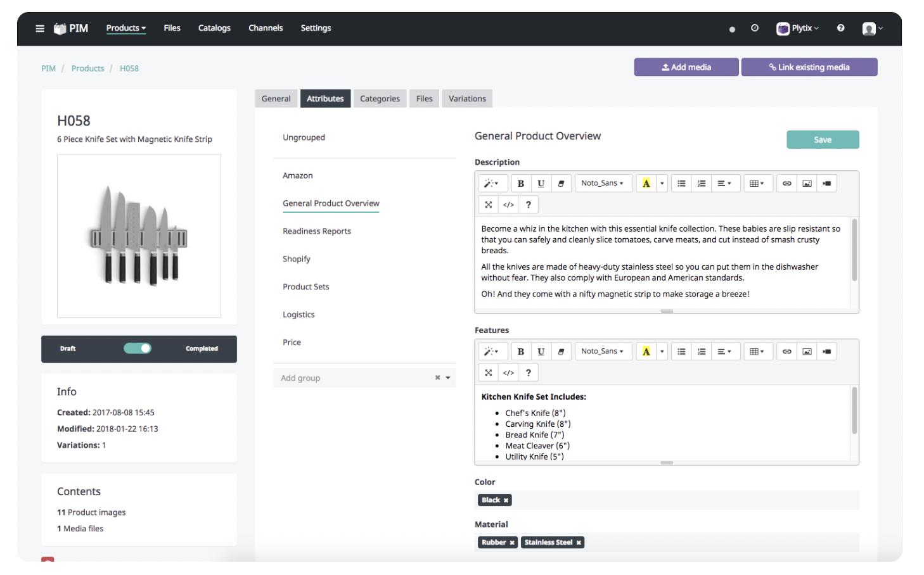Open the Products menu dropdown
924x575 pixels.
[125, 28]
